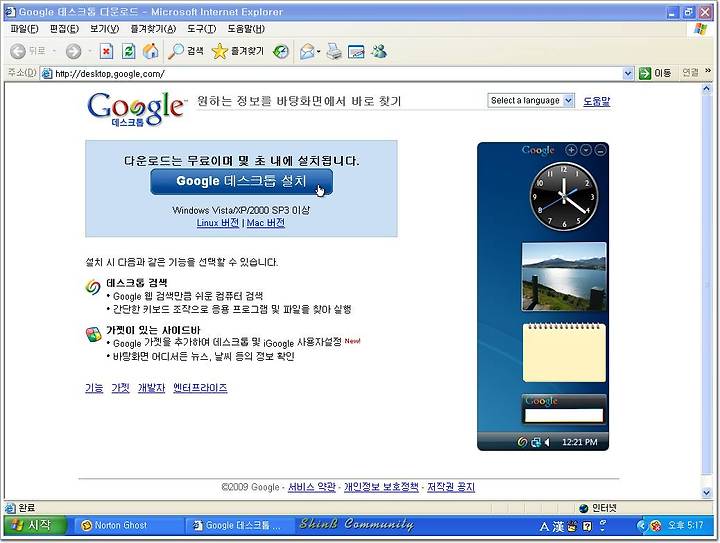Open the Linux 버전 link
Viewport: 720px width, 543px height.
218,223
